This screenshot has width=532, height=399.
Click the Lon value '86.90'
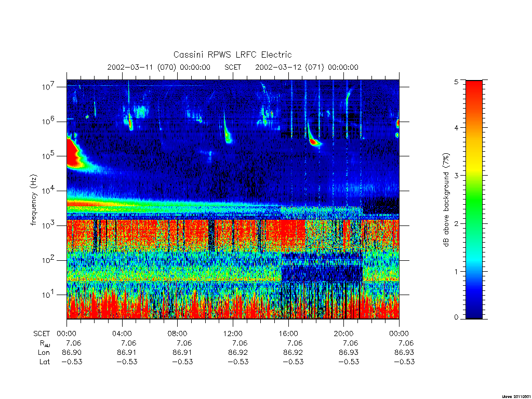coord(72,353)
